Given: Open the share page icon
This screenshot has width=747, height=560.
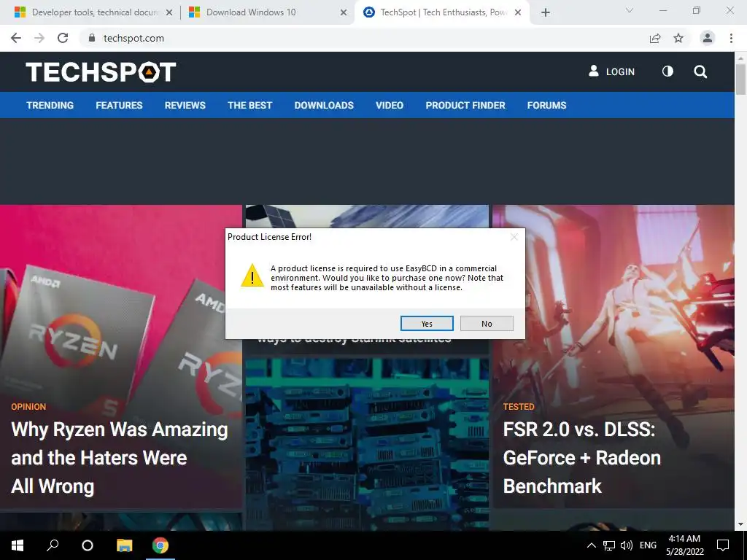Looking at the screenshot, I should pyautogui.click(x=655, y=38).
